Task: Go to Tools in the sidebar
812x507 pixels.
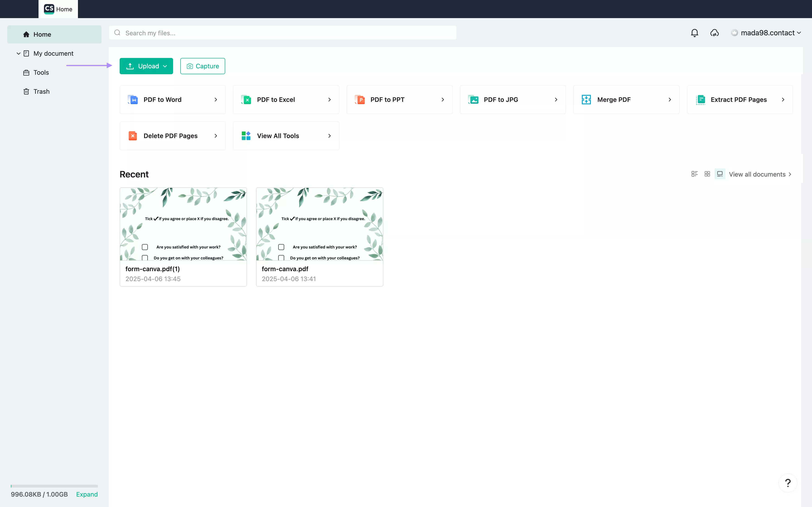Action: click(41, 72)
